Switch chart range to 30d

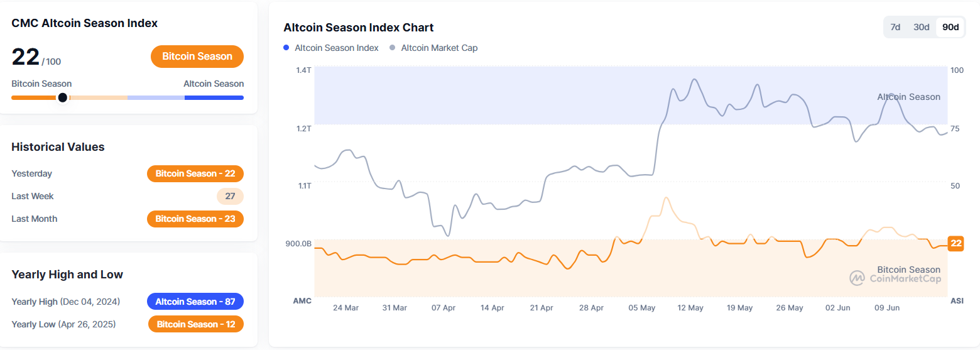(922, 27)
